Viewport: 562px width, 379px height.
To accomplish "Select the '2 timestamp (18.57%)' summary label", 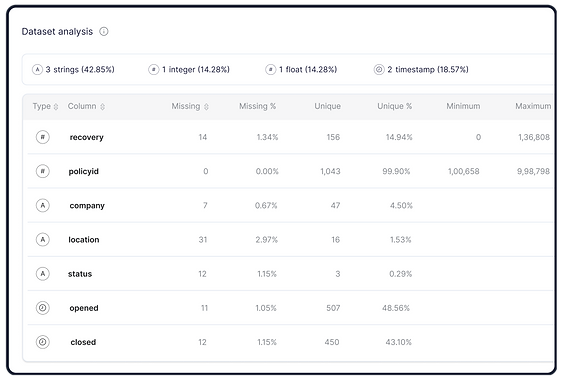I will (x=428, y=69).
